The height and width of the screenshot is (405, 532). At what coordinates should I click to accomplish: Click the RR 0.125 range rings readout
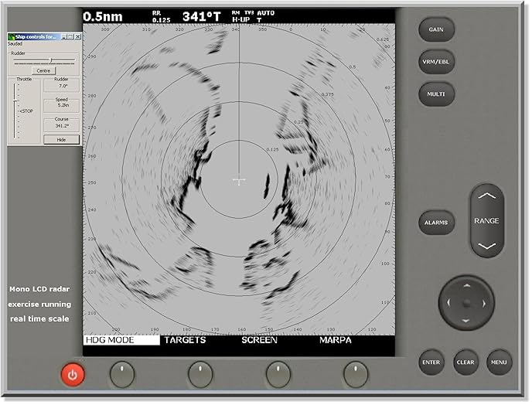(x=161, y=17)
